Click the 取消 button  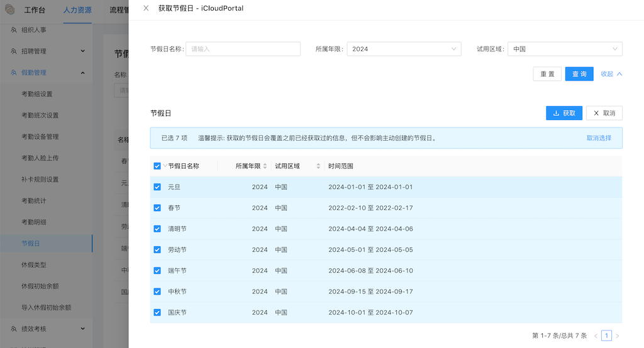604,113
